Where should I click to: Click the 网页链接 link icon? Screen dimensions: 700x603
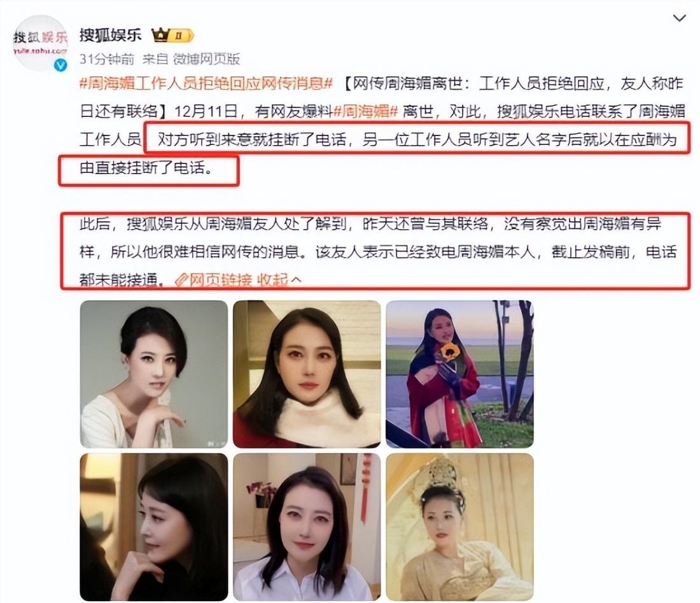pos(181,280)
